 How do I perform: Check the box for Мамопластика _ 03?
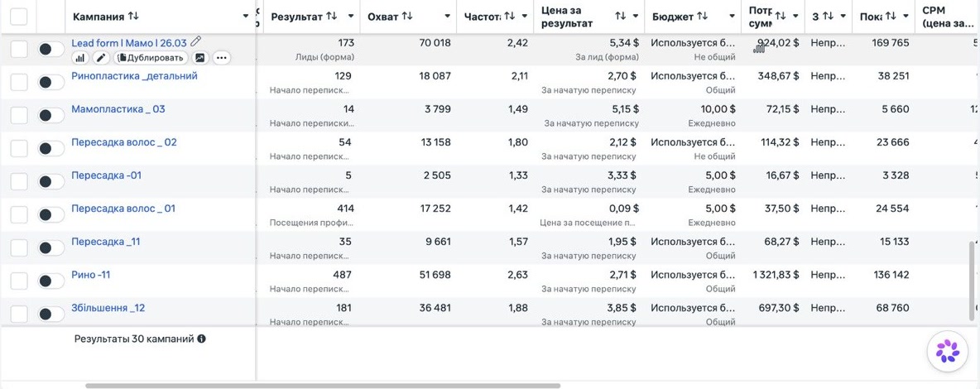tap(19, 115)
